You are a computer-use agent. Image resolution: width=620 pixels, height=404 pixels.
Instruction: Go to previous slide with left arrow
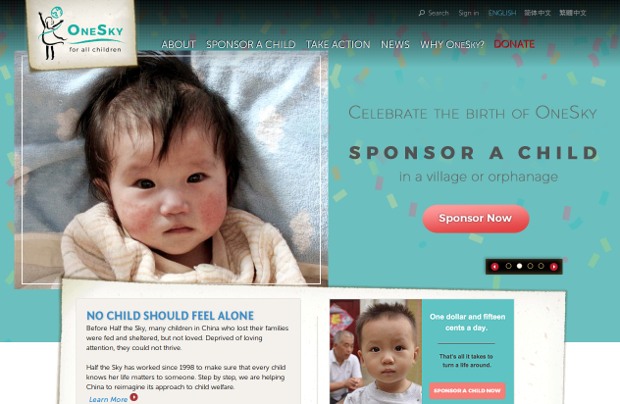point(494,267)
